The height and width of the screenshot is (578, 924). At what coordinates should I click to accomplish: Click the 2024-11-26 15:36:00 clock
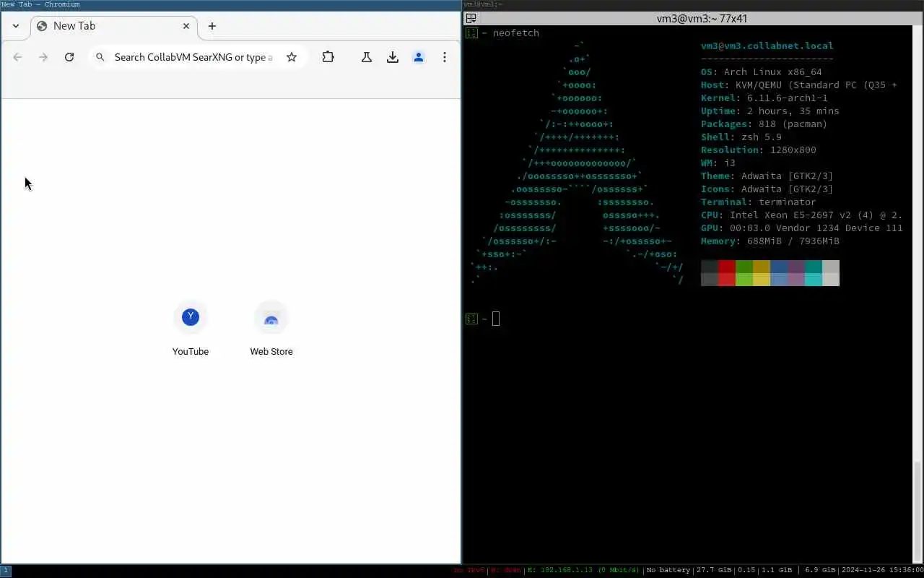(x=882, y=571)
